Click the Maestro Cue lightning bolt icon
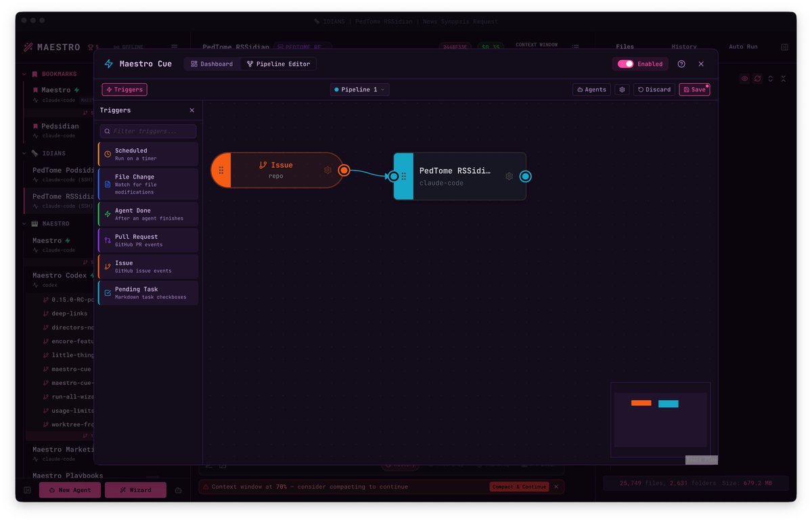This screenshot has height=521, width=812. pyautogui.click(x=108, y=64)
